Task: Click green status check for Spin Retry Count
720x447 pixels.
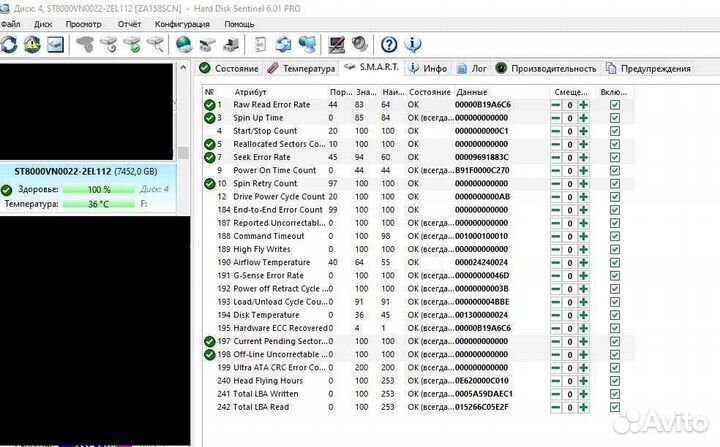Action: pyautogui.click(x=210, y=184)
